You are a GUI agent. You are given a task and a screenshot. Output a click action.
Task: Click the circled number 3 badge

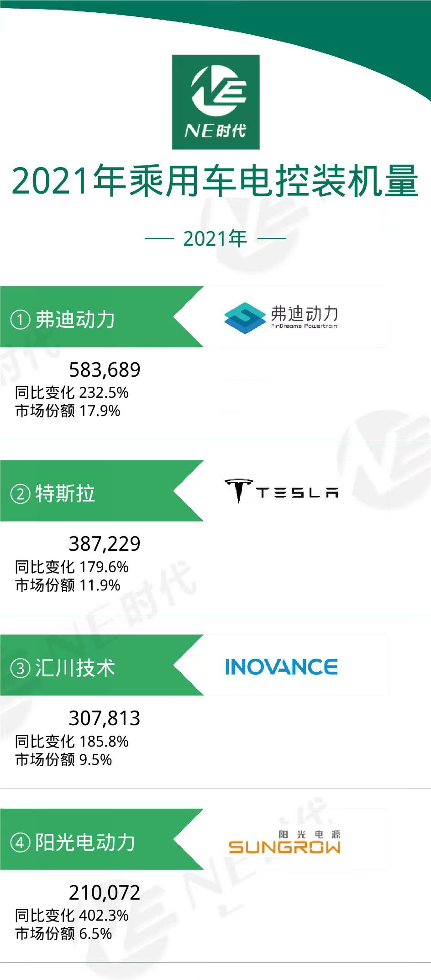[x=20, y=669]
